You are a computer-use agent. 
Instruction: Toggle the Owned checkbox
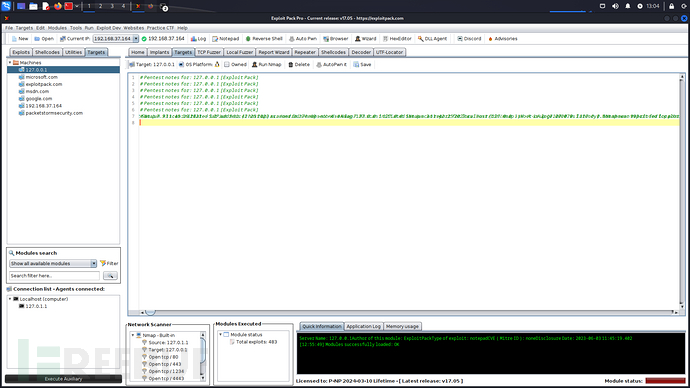click(x=227, y=65)
